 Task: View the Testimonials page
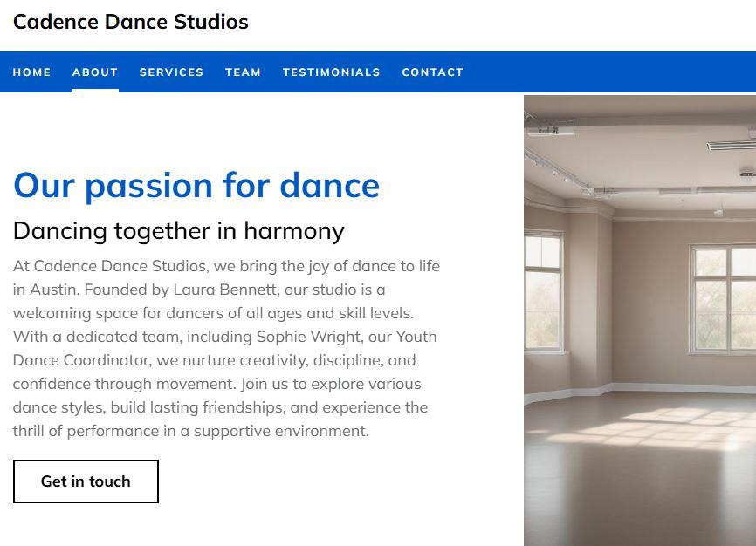tap(332, 72)
